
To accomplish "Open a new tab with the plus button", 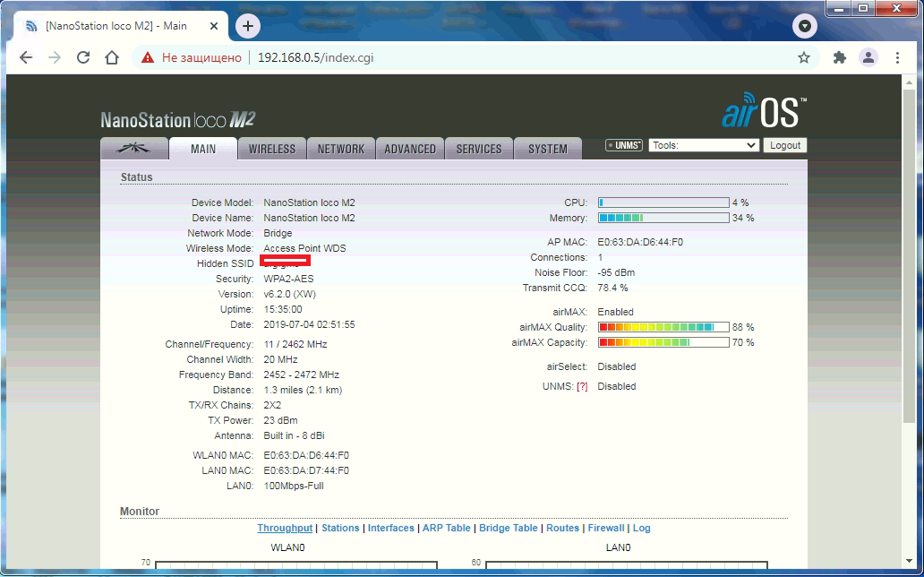I will coord(248,26).
